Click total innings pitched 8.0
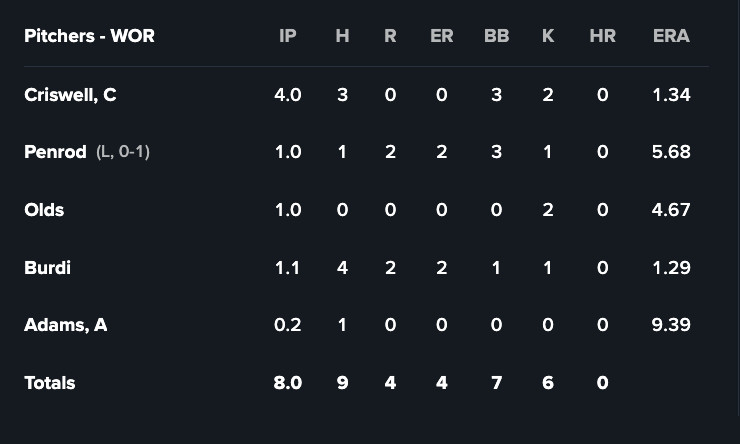Viewport: 740px width, 444px height. (288, 383)
